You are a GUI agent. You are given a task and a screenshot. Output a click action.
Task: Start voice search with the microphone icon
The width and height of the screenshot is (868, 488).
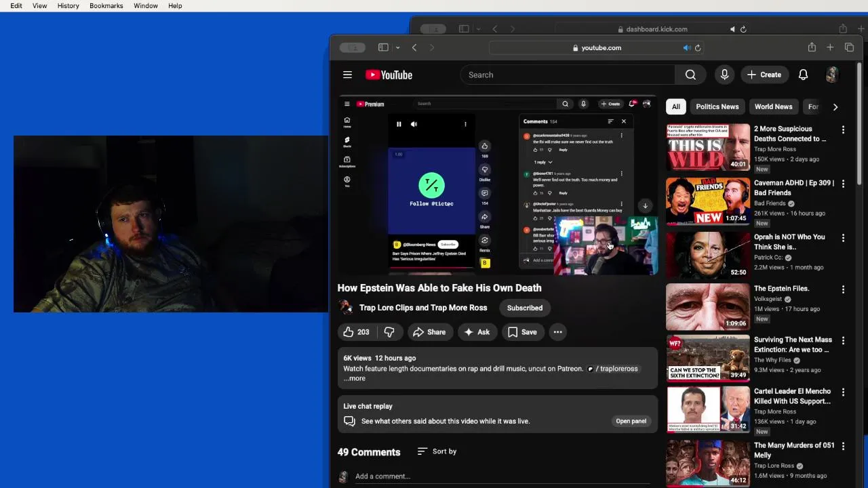tap(724, 75)
